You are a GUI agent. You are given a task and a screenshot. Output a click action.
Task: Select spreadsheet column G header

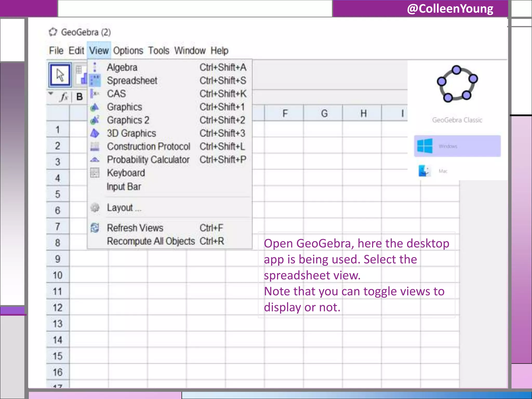point(324,113)
